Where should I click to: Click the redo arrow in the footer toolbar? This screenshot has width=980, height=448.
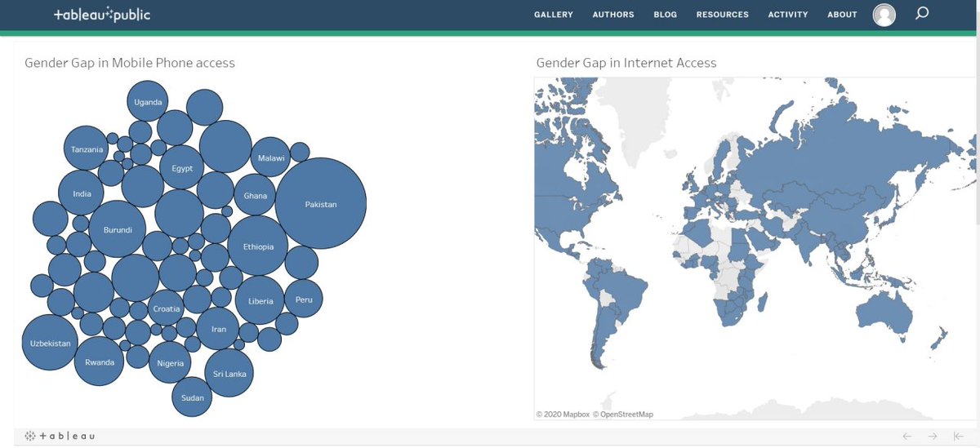coord(933,437)
